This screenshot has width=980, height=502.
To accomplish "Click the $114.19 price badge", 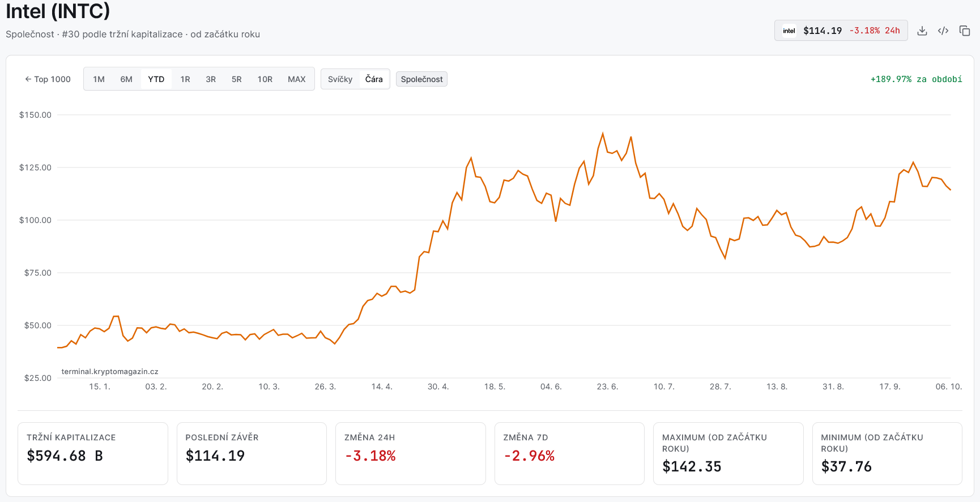I will pos(841,31).
